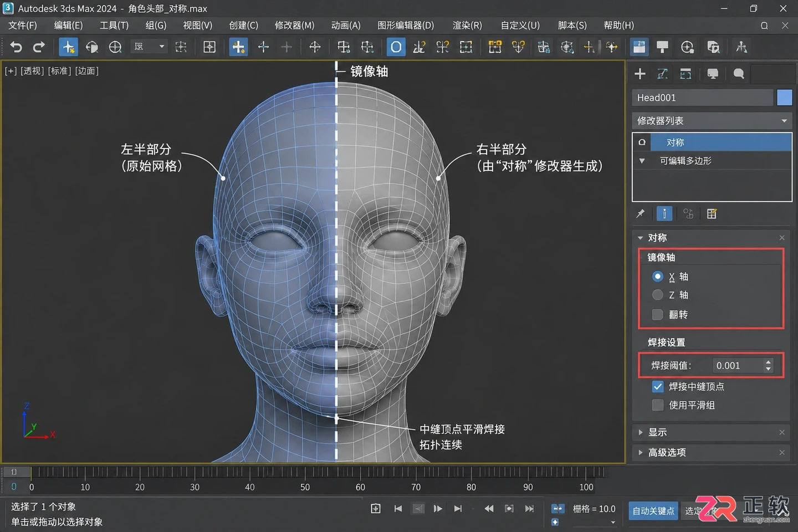Viewport: 798px width, 532px height.
Task: Click the 自动关键点 button
Action: click(653, 511)
